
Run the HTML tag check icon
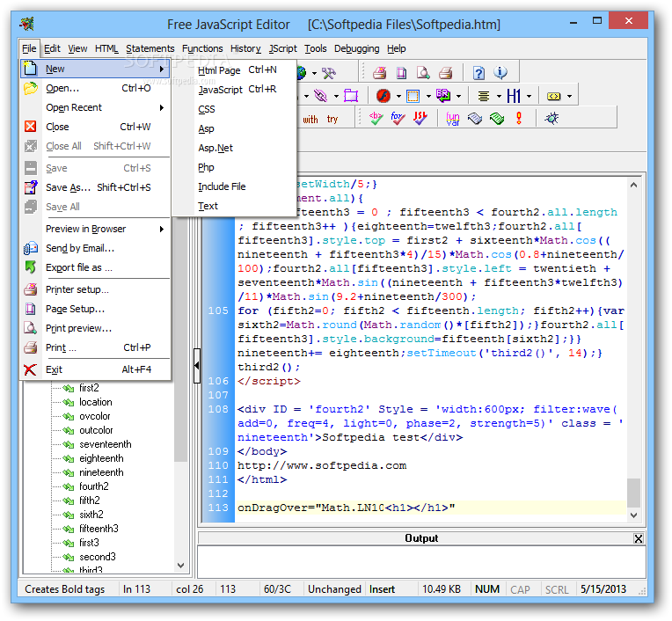tap(376, 118)
